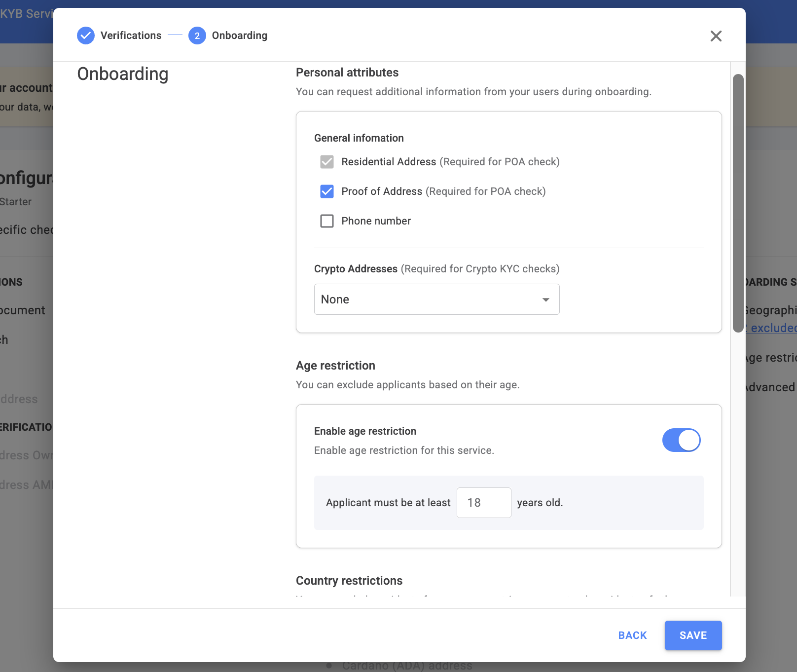
Task: Click the Crypto Addresses dropdown arrow
Action: pyautogui.click(x=545, y=299)
